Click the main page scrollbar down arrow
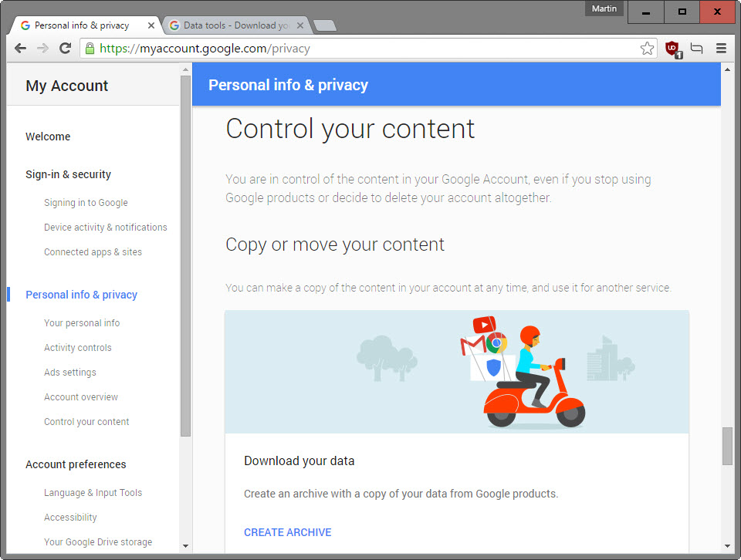The width and height of the screenshot is (741, 560). [727, 546]
